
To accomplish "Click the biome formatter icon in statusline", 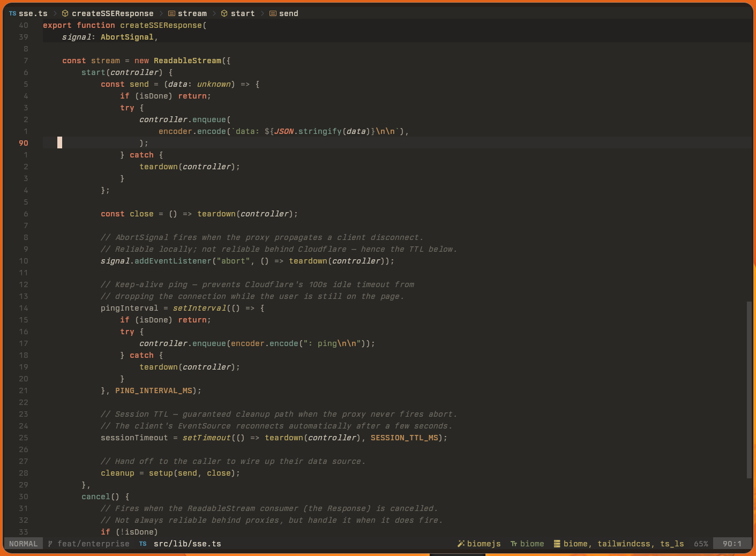I will point(514,544).
